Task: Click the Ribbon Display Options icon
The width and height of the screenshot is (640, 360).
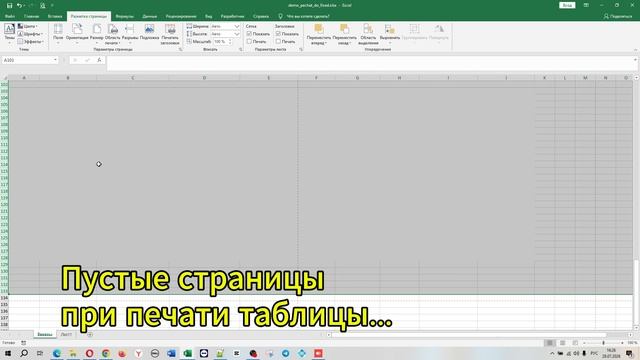Action: pyautogui.click(x=586, y=5)
